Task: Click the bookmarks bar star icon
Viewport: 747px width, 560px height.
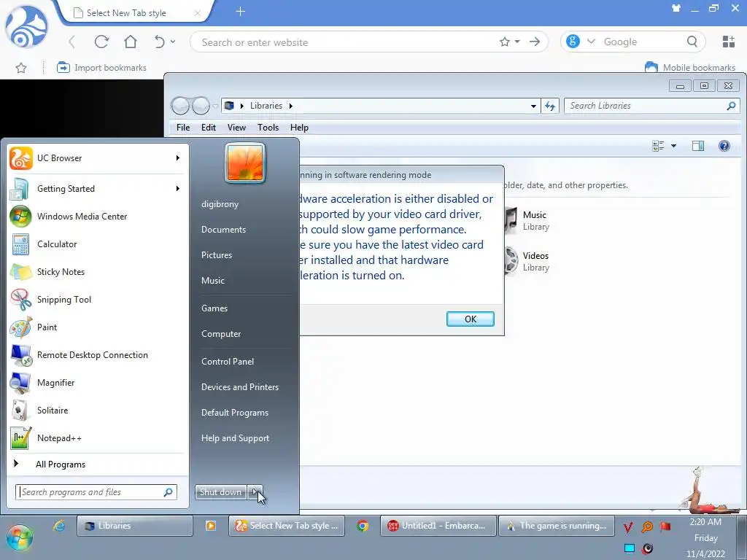Action: click(21, 68)
